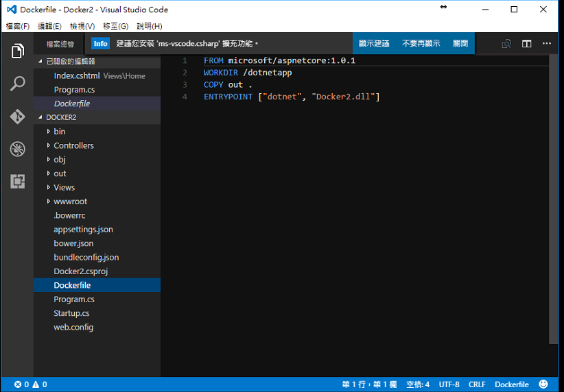
Task: Click the 顯示建議 button
Action: click(x=374, y=43)
